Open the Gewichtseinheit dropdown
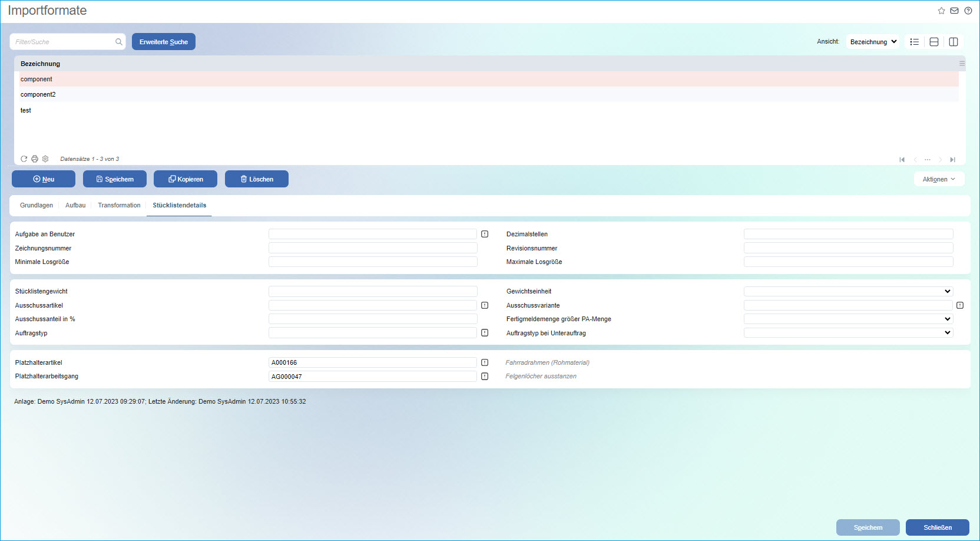The image size is (980, 541). (x=848, y=291)
